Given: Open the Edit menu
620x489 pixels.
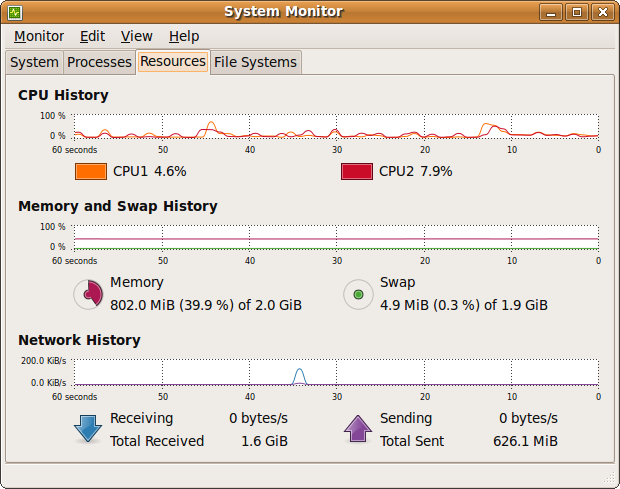Looking at the screenshot, I should (x=93, y=36).
